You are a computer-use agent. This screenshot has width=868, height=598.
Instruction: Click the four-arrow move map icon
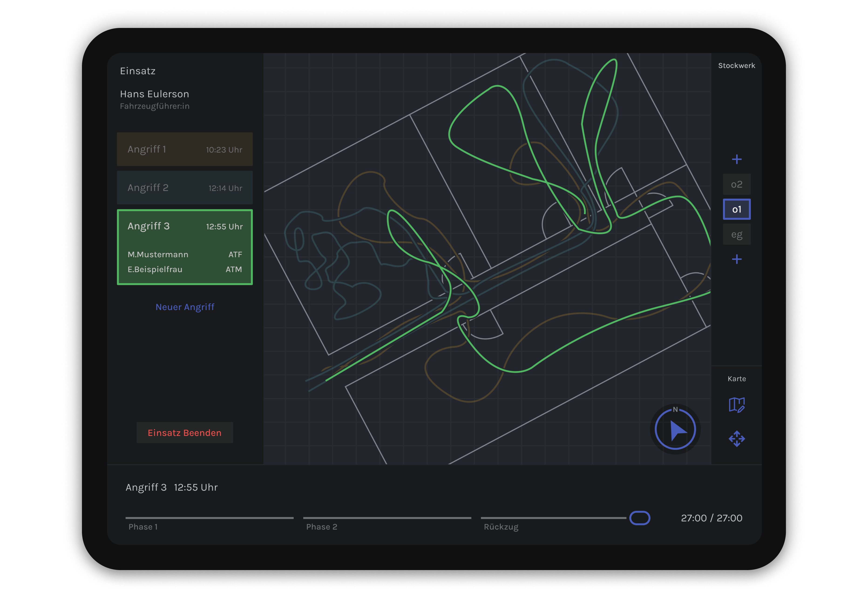736,438
